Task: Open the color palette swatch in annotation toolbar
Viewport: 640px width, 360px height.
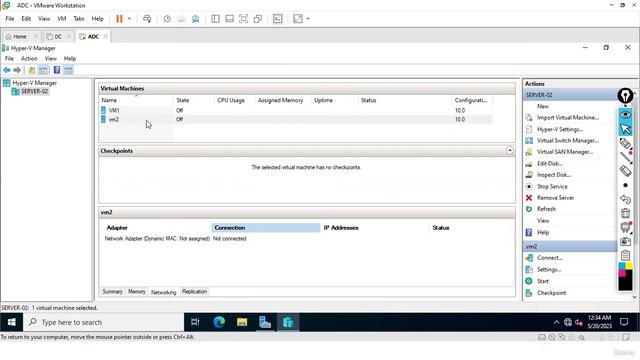Action: 625,277
